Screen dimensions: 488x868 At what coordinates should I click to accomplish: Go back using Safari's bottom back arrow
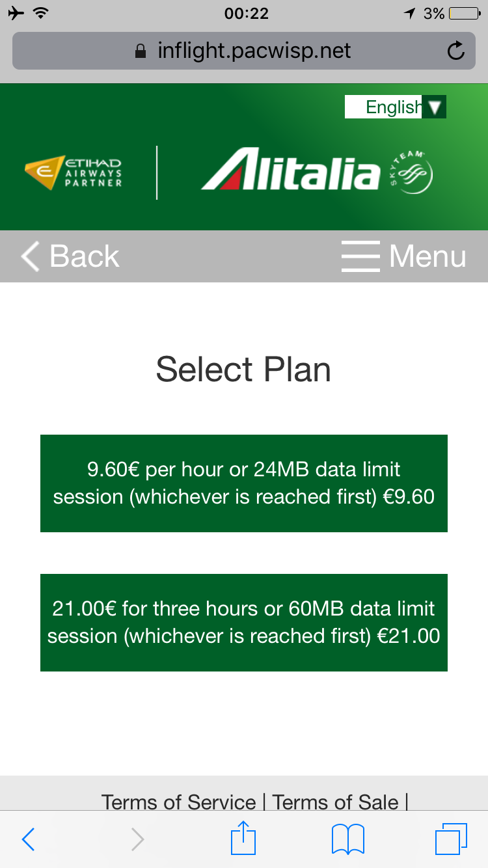click(28, 839)
